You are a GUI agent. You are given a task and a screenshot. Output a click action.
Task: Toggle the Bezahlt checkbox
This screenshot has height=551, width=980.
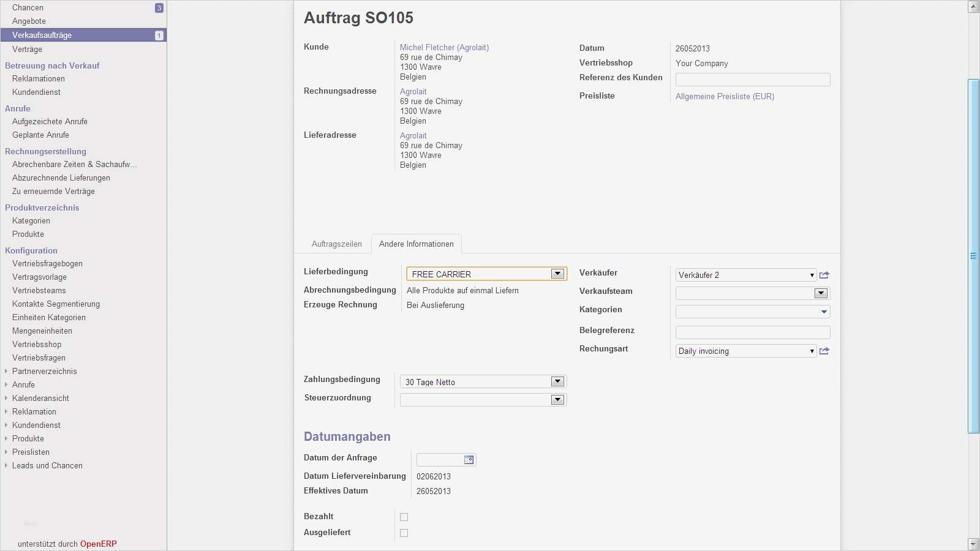(x=404, y=517)
